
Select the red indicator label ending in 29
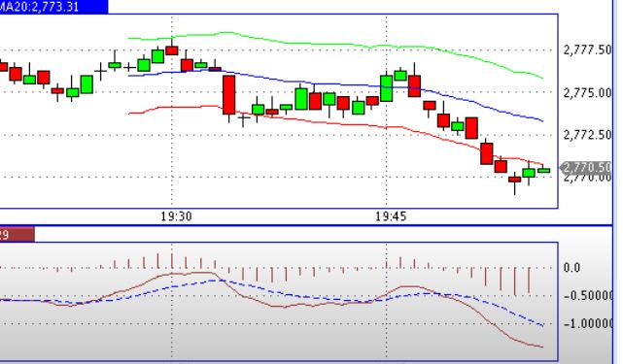point(17,234)
